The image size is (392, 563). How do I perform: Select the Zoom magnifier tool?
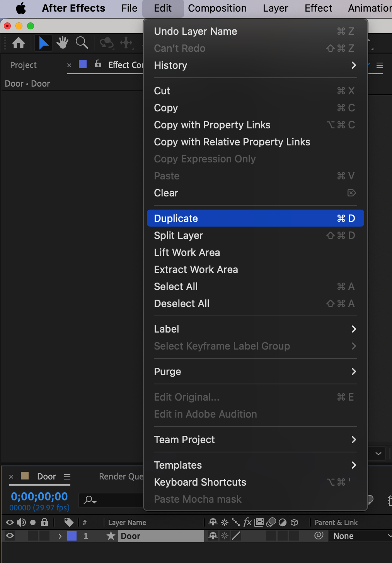tap(82, 43)
